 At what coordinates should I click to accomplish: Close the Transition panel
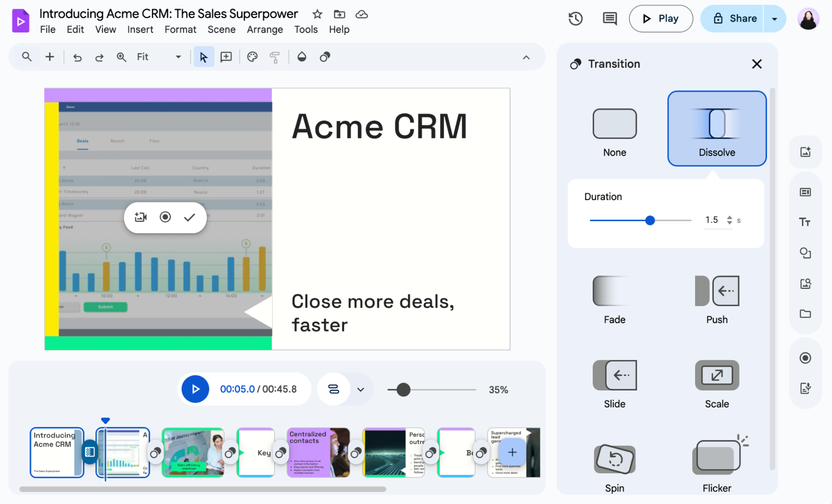pyautogui.click(x=757, y=64)
